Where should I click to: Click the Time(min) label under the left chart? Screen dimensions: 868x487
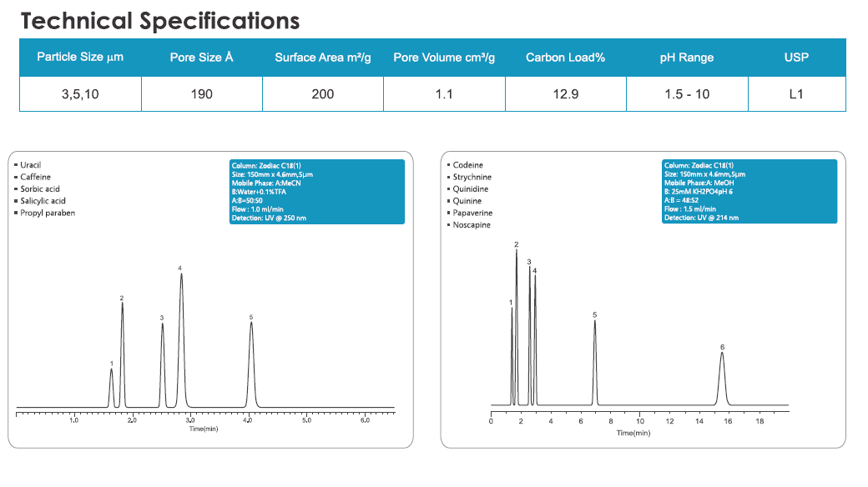pyautogui.click(x=203, y=429)
